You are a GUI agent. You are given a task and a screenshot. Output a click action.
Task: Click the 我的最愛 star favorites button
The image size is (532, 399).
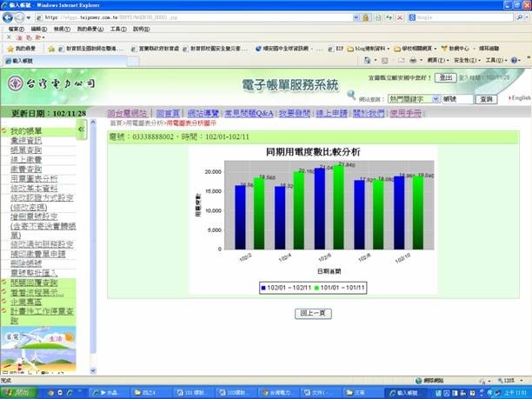pyautogui.click(x=22, y=49)
